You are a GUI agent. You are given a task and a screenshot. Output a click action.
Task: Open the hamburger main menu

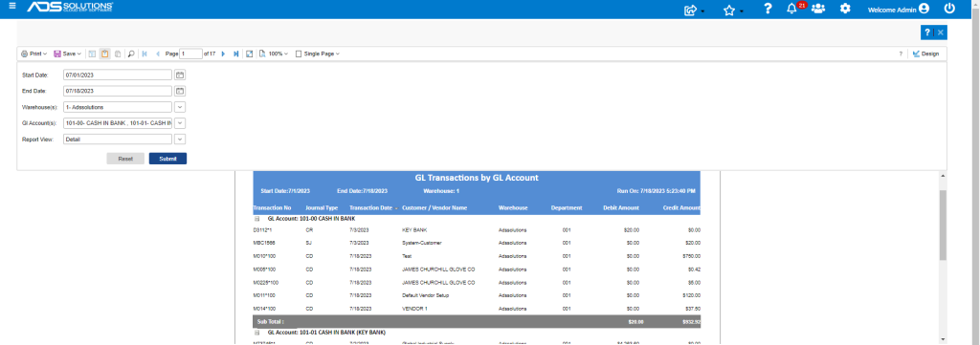[12, 7]
